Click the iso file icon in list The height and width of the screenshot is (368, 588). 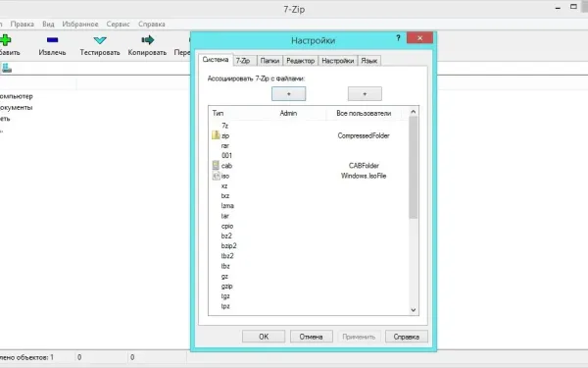216,176
